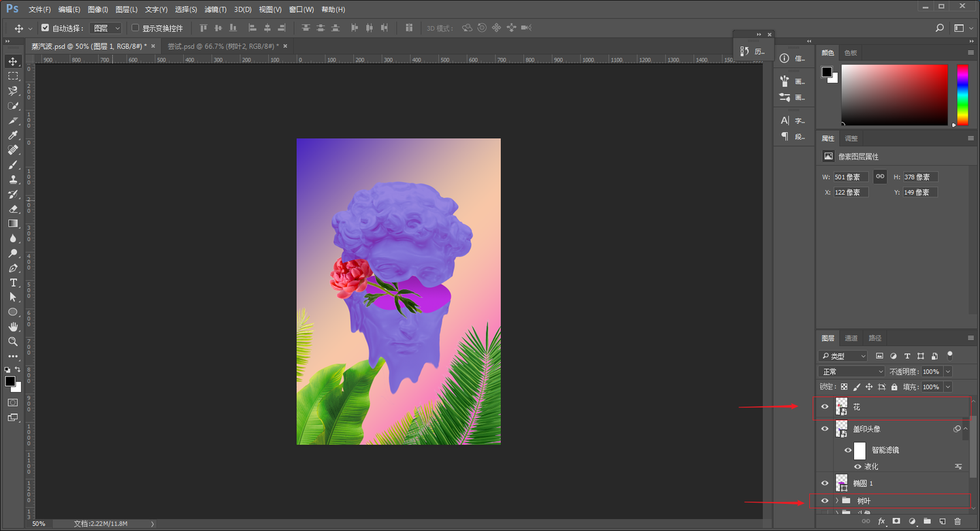Screen dimensions: 980x531
Task: Expand the 树叶 layer group
Action: [x=837, y=501]
